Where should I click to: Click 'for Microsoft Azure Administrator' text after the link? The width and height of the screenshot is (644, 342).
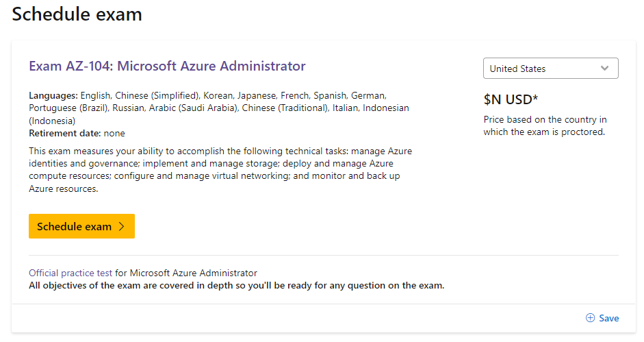coord(186,273)
